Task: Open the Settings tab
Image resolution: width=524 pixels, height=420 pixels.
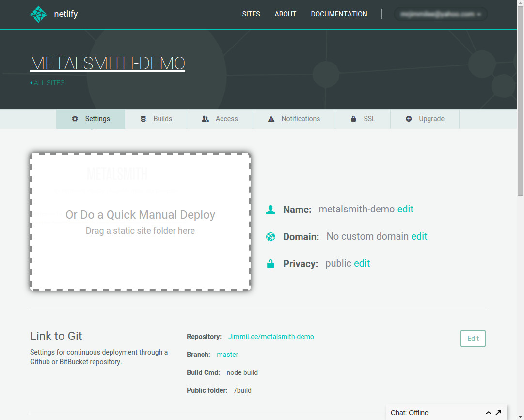Action: tap(91, 119)
